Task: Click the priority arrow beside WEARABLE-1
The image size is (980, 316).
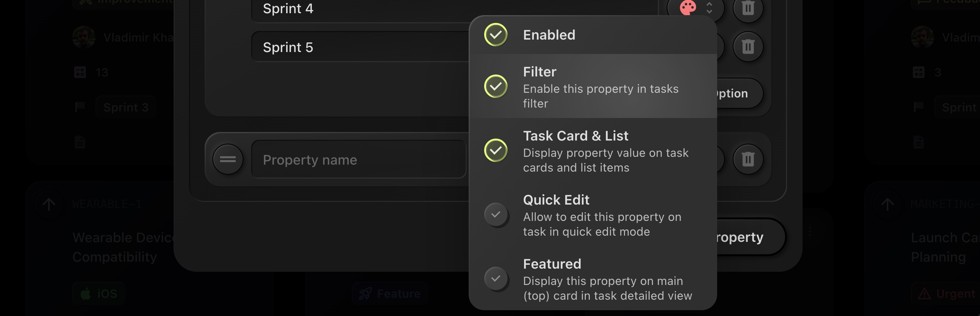Action: coord(49,204)
